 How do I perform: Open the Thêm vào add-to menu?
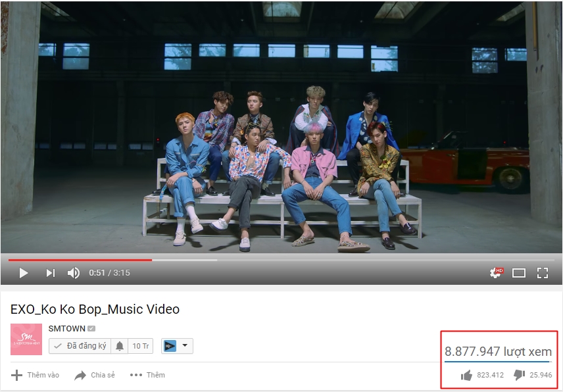pos(36,375)
